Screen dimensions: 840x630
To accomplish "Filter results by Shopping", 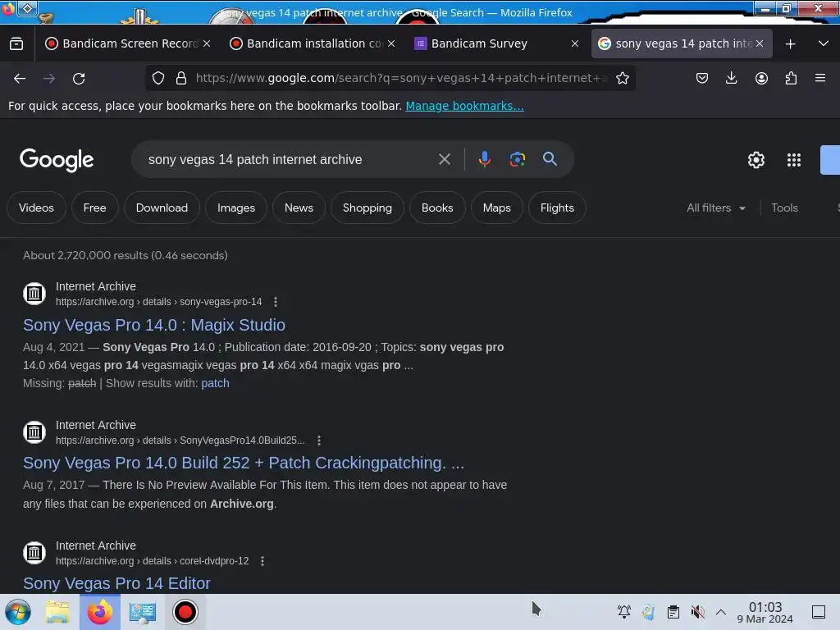I will pos(367,208).
